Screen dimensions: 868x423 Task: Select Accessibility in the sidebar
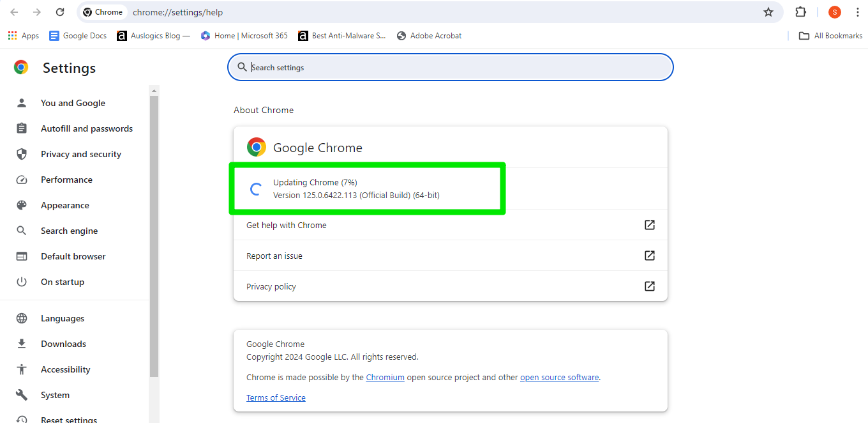[66, 369]
